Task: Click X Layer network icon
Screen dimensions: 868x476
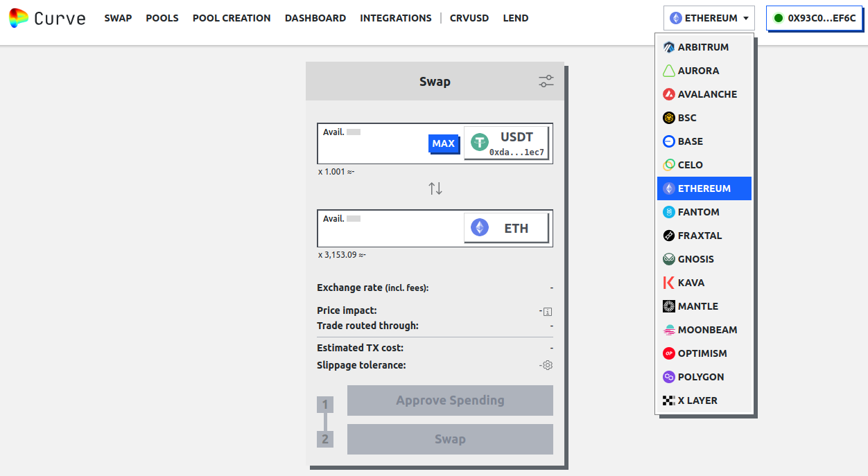Action: click(x=669, y=400)
